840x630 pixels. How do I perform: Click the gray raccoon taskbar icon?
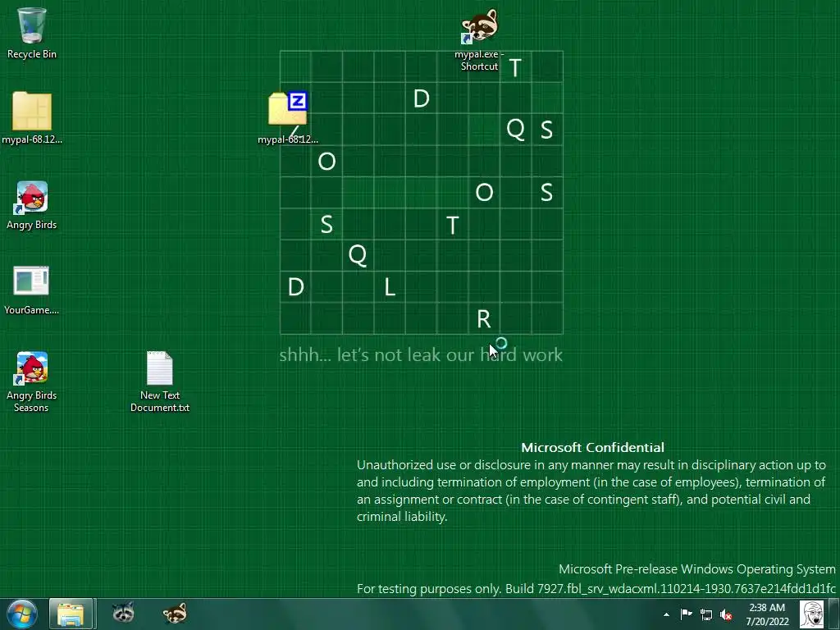124,613
